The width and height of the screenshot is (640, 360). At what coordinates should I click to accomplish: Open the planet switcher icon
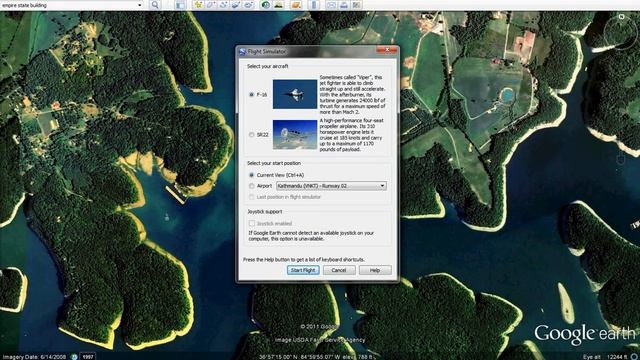296,5
